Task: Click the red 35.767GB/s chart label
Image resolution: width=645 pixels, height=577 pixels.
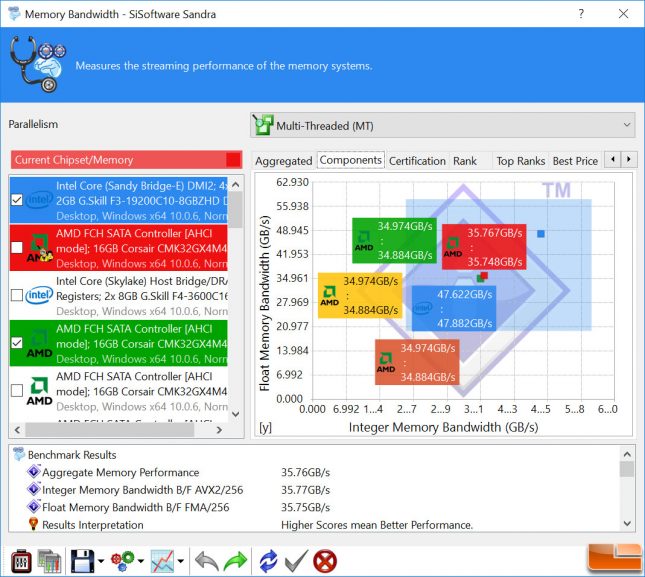Action: tap(484, 247)
